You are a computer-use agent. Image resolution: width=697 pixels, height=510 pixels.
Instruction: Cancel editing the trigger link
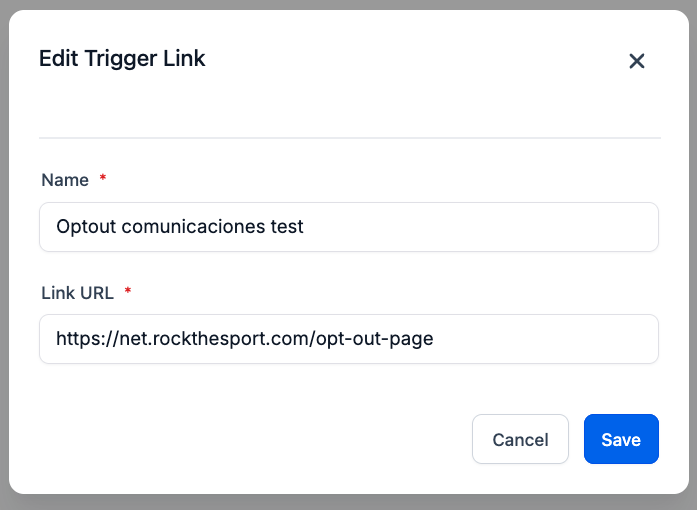520,439
